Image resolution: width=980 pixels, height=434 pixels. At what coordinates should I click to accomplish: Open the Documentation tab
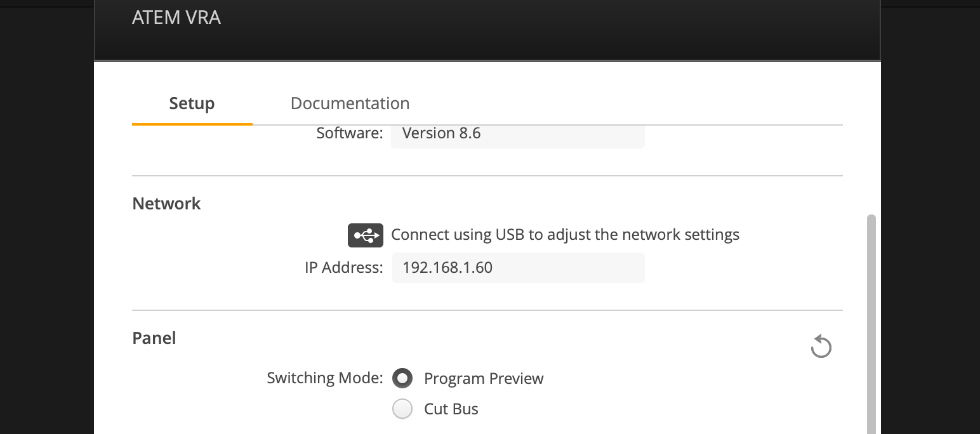[350, 103]
